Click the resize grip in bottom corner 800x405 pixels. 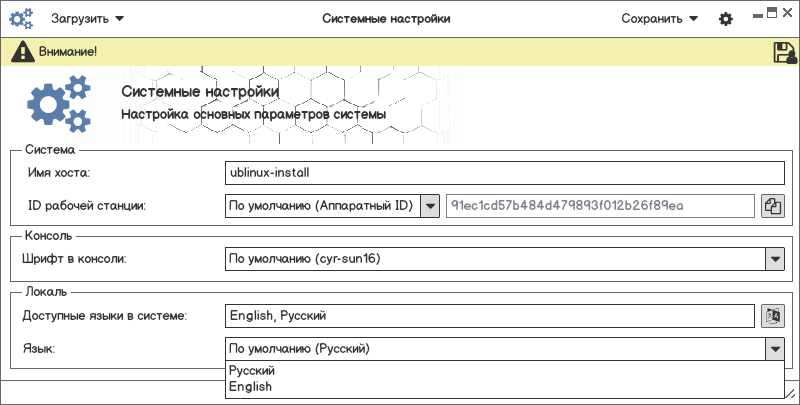(x=790, y=394)
